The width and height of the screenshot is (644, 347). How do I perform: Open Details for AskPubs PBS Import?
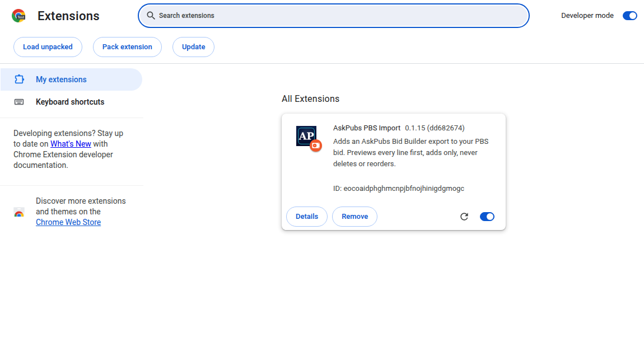pos(307,217)
